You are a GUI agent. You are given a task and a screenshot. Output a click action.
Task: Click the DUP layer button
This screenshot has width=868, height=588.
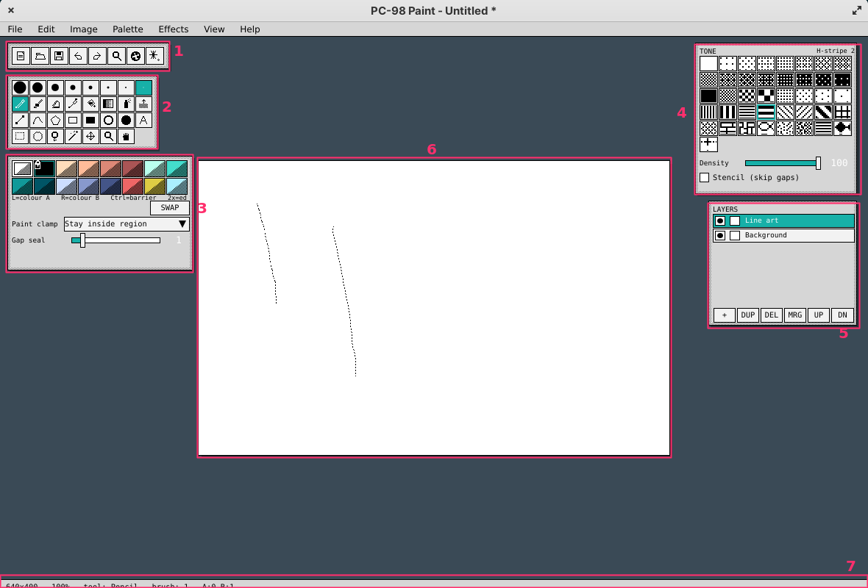pos(748,315)
